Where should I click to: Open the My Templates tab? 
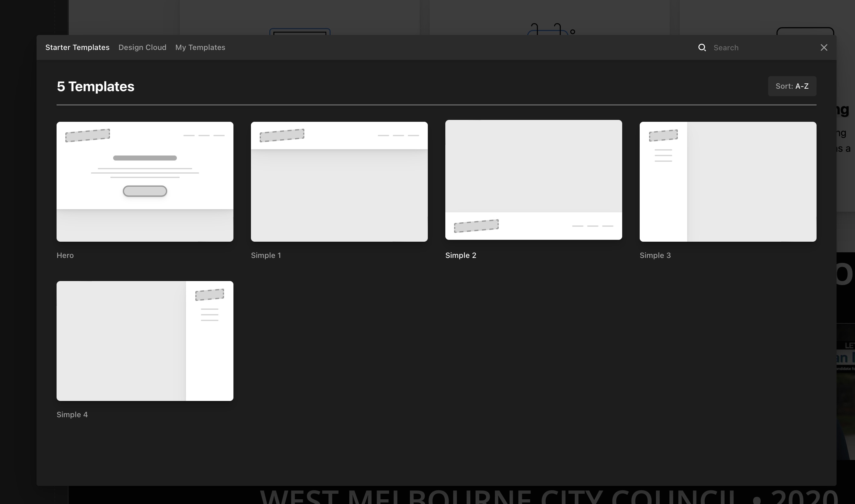(200, 47)
